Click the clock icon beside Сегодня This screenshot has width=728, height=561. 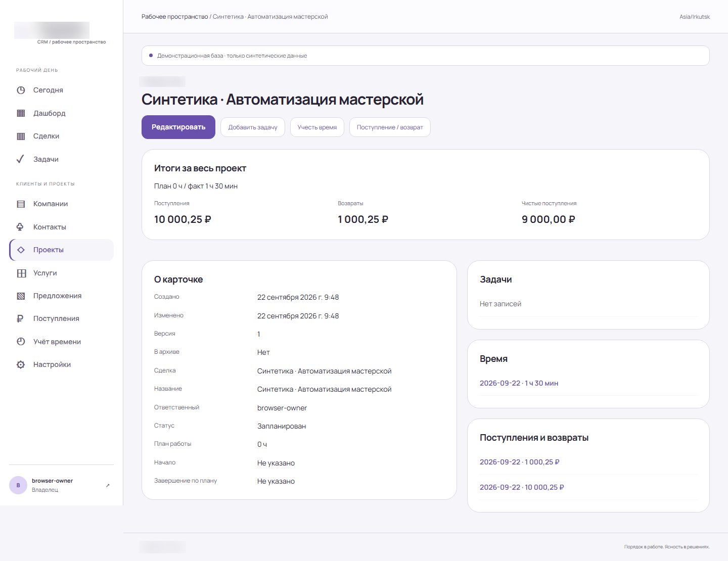(x=21, y=90)
